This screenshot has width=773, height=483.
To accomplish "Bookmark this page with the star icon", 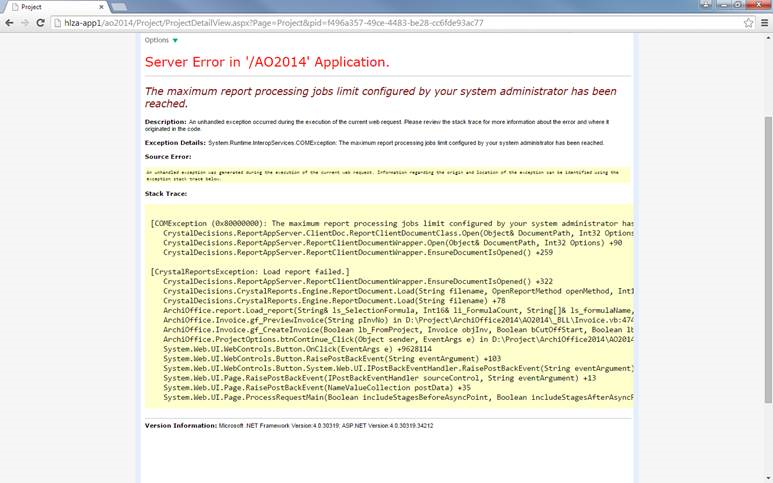I will [748, 23].
